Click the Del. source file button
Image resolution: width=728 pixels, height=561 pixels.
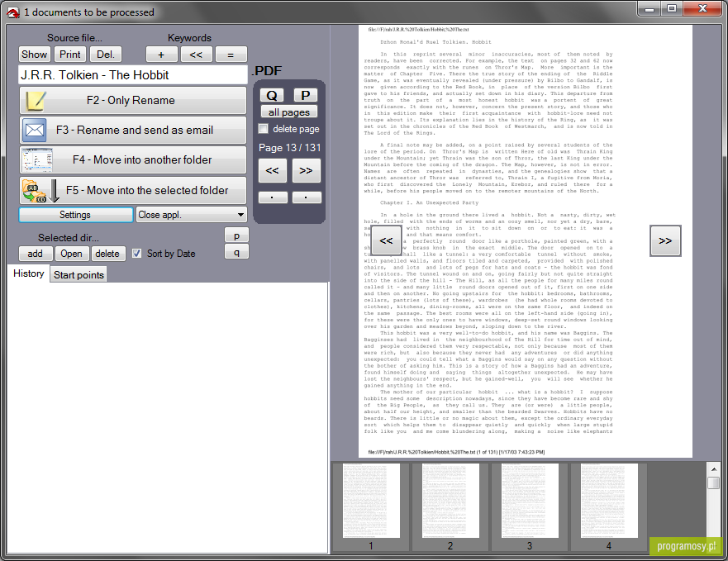click(x=106, y=55)
